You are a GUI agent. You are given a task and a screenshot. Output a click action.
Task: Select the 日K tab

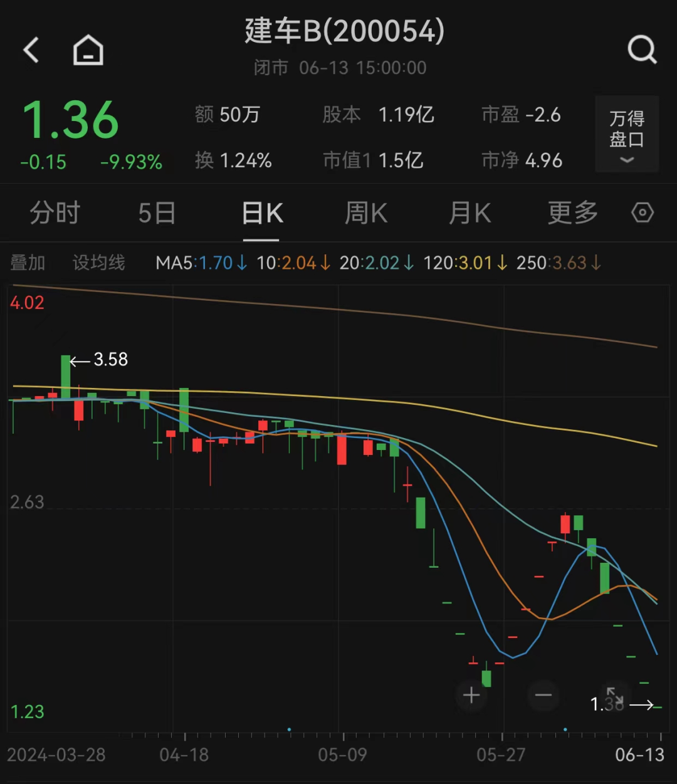262,213
